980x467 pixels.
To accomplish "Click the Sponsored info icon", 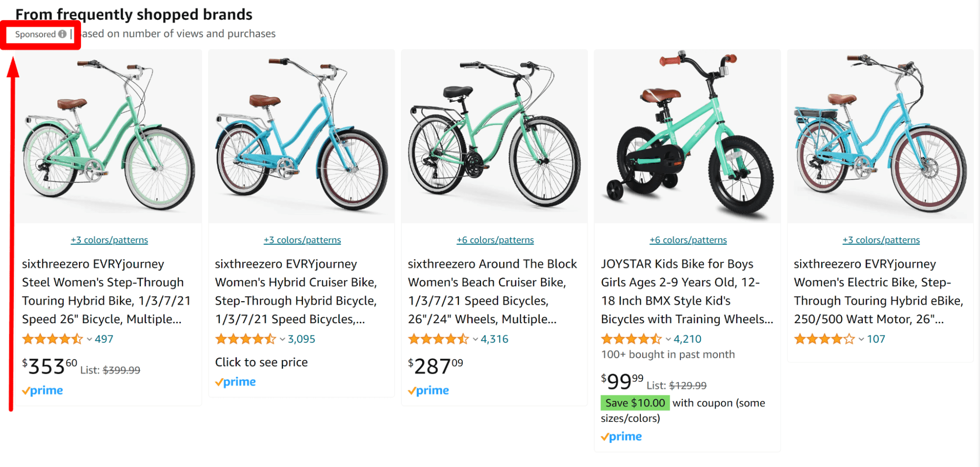I will 62,34.
